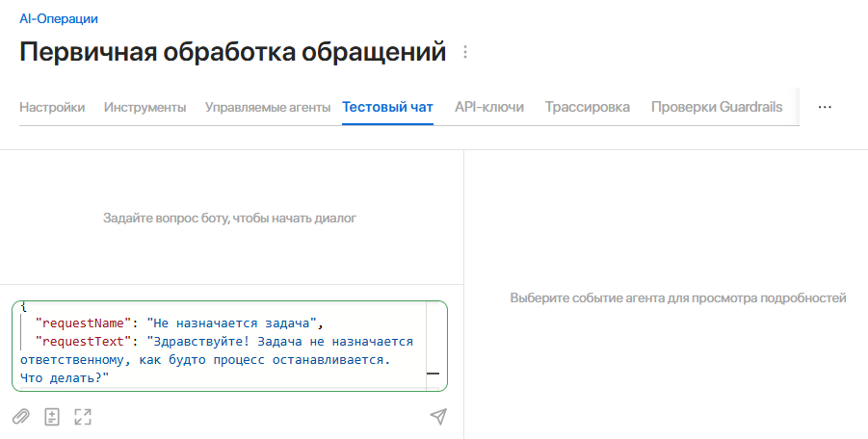868x439 pixels.
Task: Click the document plus-minus icon below the input
Action: (x=51, y=416)
